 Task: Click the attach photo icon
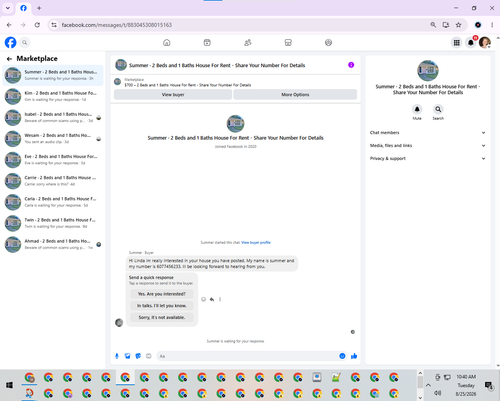(127, 356)
